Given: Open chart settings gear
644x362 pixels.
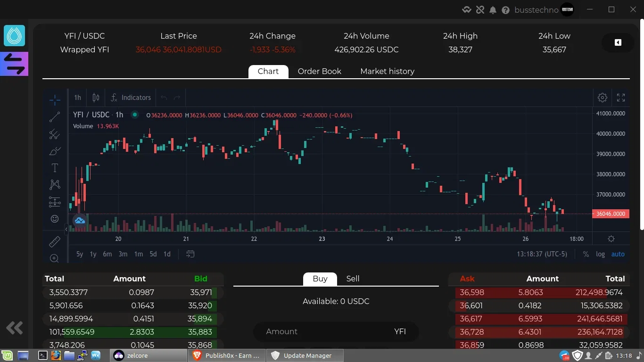Looking at the screenshot, I should (x=603, y=98).
